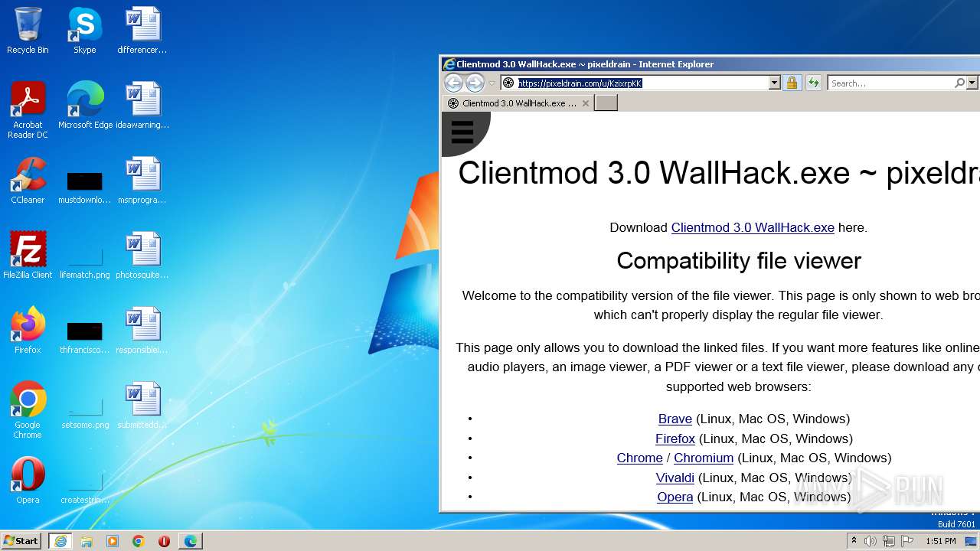The width and height of the screenshot is (980, 551).
Task: Click the Internet Explorer window title bar
Action: pyautogui.click(x=710, y=64)
